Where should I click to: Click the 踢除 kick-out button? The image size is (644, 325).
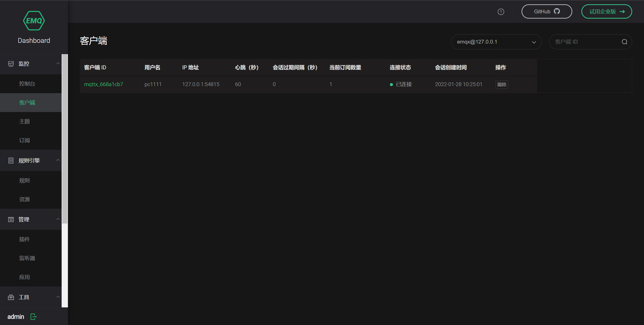[502, 85]
